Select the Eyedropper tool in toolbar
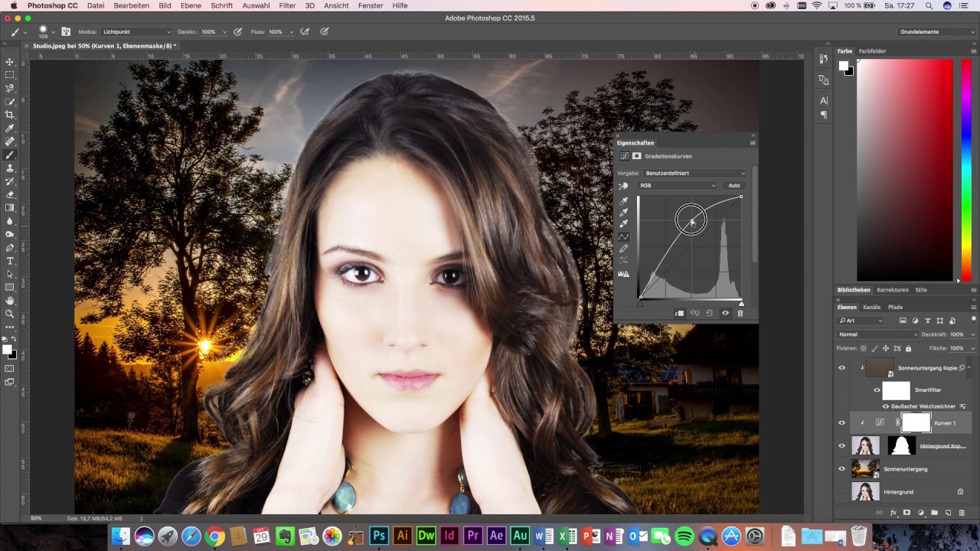 (10, 128)
